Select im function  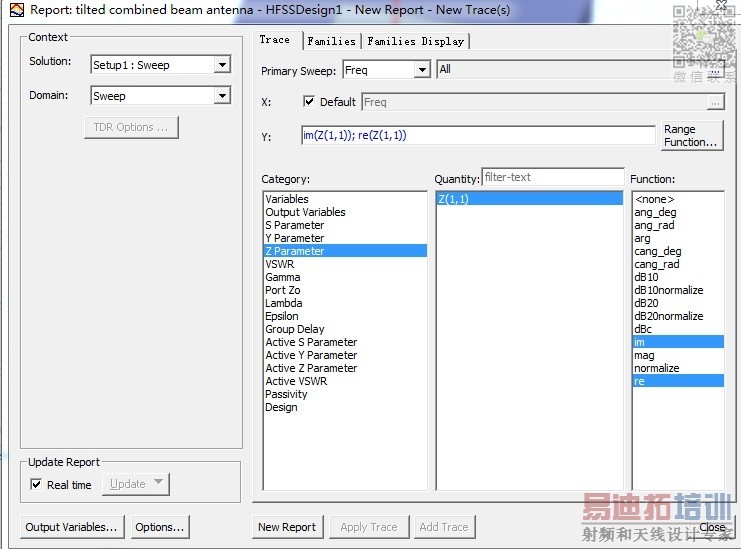(678, 342)
